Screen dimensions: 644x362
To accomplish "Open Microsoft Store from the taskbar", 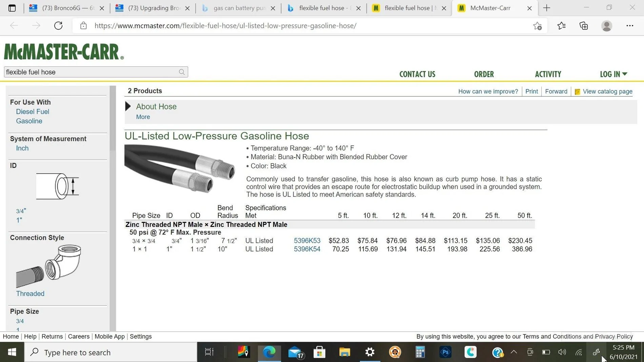I will tap(319, 352).
